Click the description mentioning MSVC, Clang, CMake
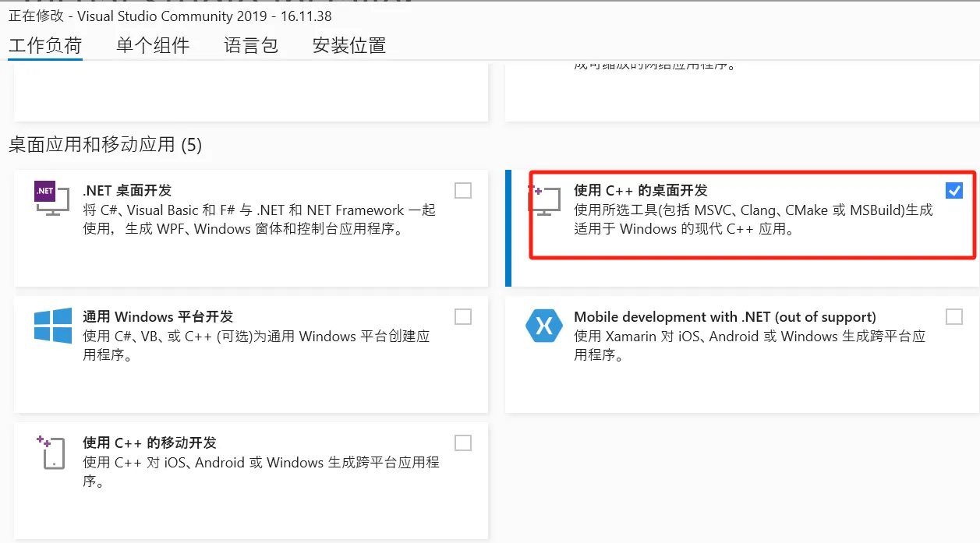980x543 pixels. [x=753, y=220]
